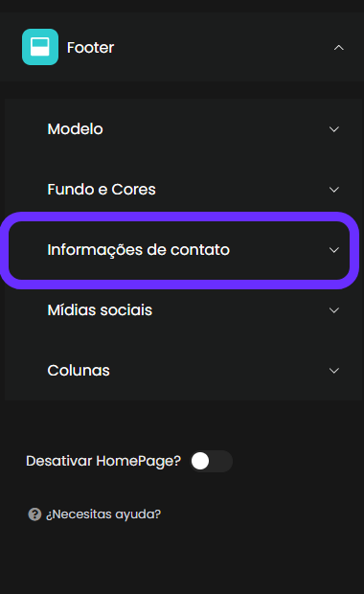Click the Desativar HomePage? label text

[103, 461]
